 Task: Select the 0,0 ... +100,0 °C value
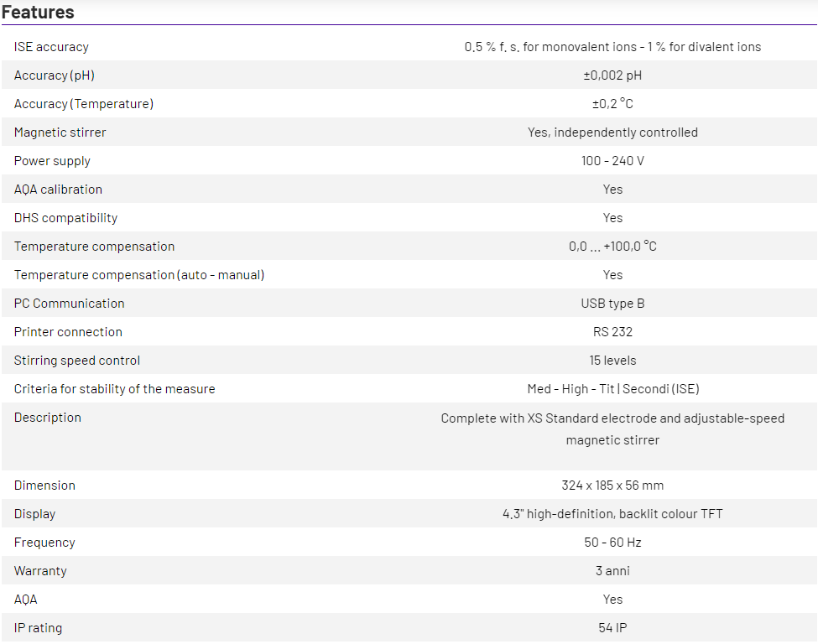point(612,247)
